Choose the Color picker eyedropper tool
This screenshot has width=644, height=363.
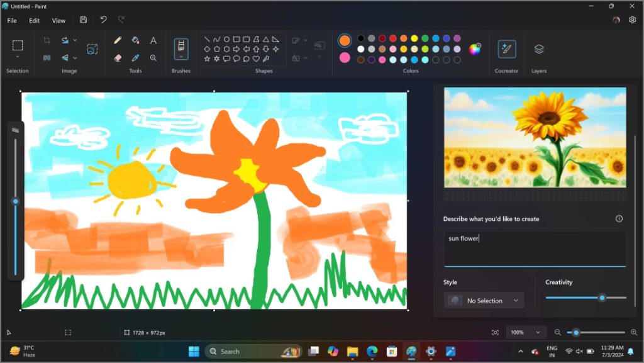click(135, 58)
